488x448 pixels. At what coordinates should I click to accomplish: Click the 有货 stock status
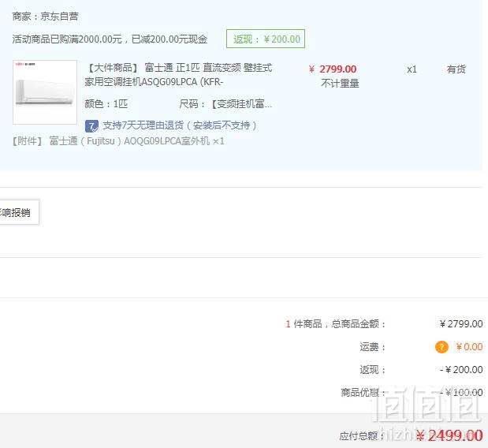(x=456, y=69)
